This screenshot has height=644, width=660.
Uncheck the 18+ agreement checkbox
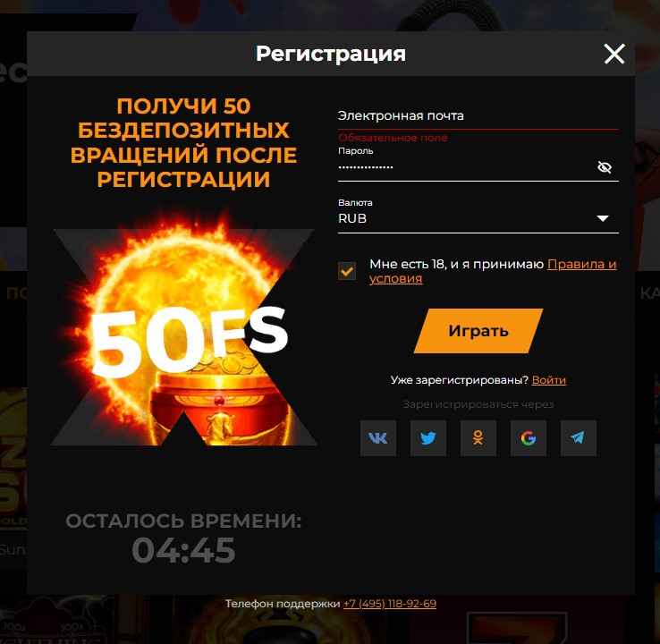tap(347, 271)
